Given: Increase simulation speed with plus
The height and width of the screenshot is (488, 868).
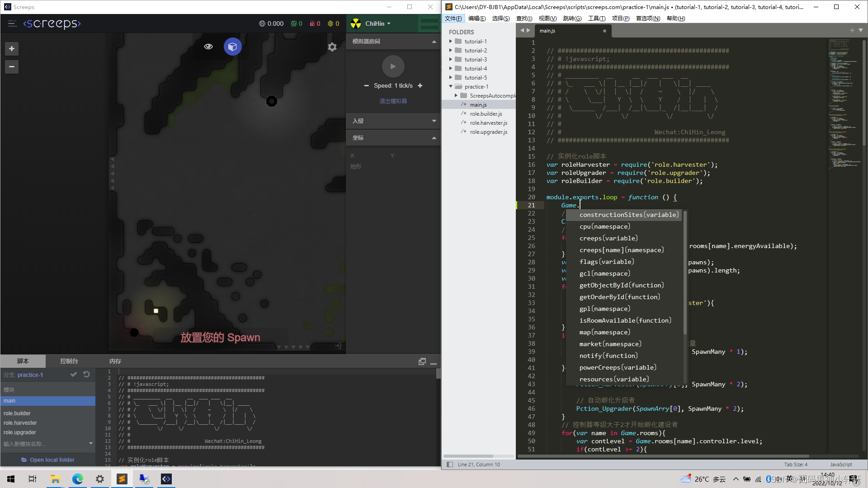Looking at the screenshot, I should coord(420,85).
